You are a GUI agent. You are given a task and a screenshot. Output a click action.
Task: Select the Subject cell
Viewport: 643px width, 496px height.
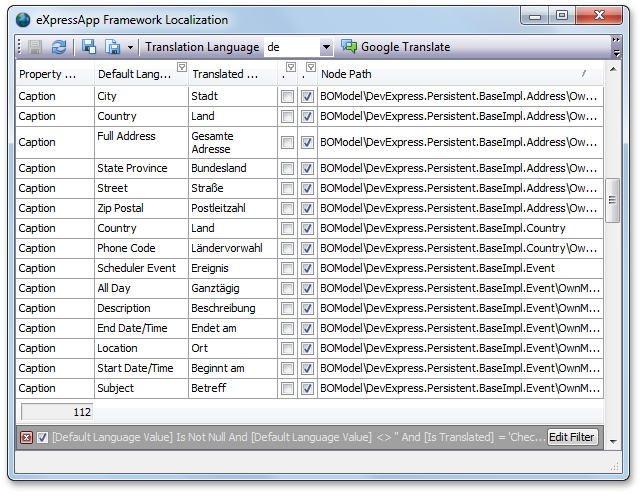(x=141, y=388)
